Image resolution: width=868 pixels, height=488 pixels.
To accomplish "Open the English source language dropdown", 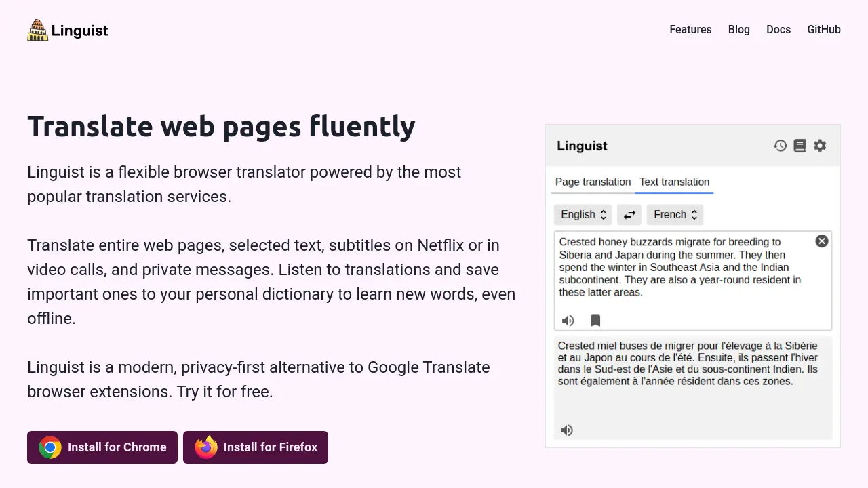I will (583, 215).
